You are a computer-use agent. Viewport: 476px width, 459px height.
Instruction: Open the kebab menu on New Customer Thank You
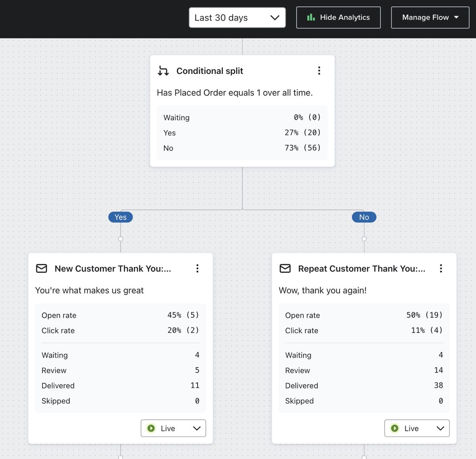(x=197, y=268)
